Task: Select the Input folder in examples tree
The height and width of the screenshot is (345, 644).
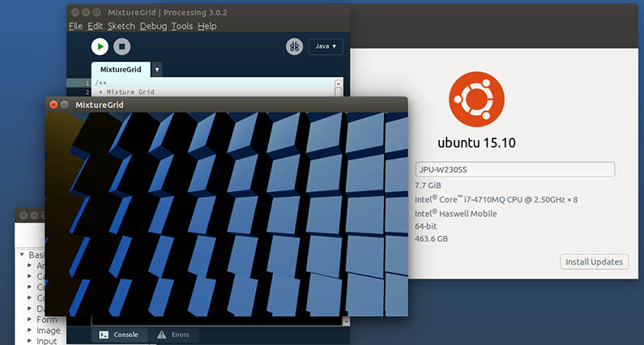Action: click(47, 341)
